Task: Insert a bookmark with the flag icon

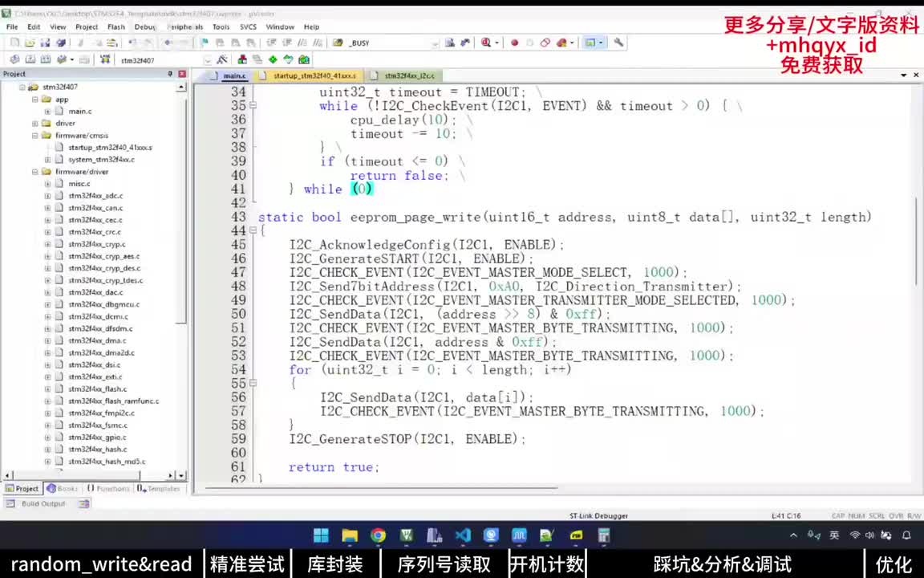Action: point(205,43)
